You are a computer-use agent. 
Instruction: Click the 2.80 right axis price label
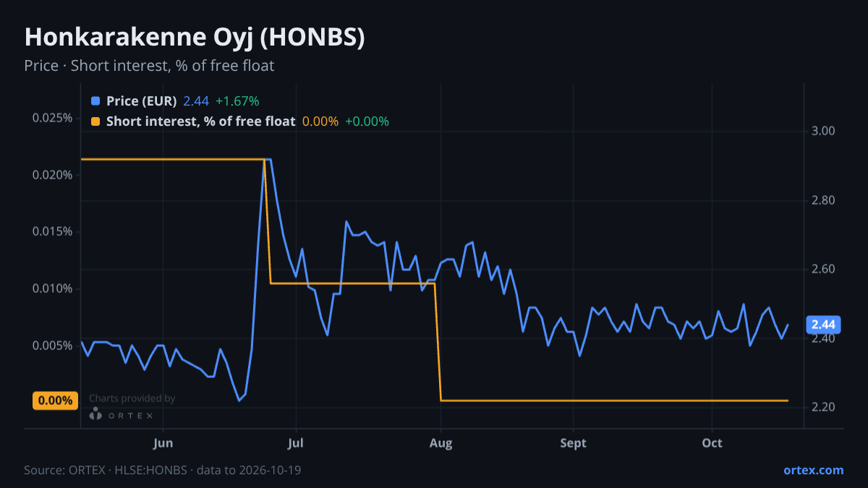click(824, 200)
